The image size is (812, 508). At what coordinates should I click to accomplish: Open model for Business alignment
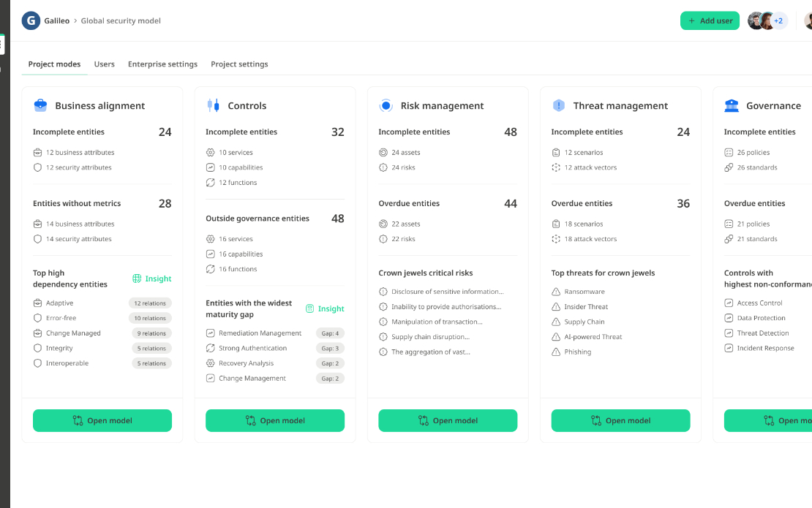point(102,420)
